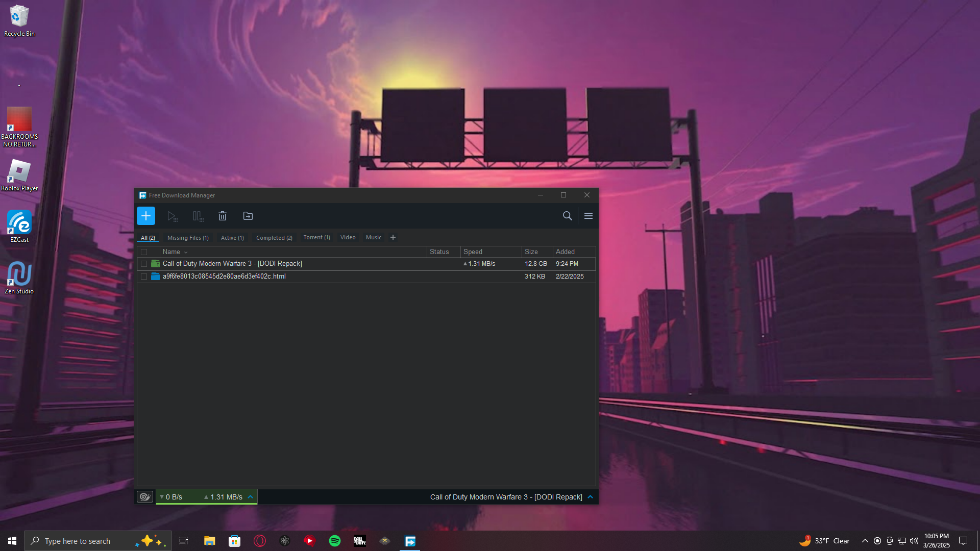
Task: Click the pause all downloads icon
Action: [x=198, y=216]
